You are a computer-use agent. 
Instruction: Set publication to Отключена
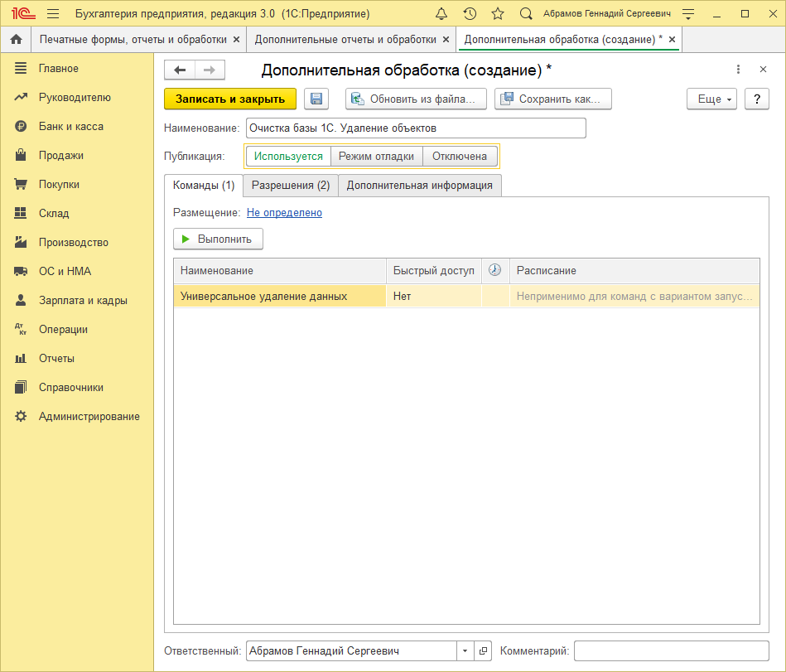[x=460, y=156]
